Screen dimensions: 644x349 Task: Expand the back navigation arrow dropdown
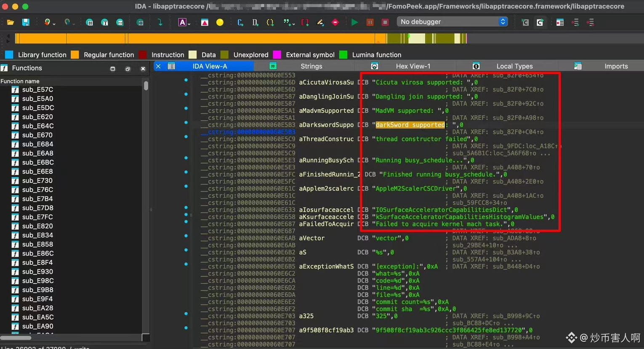[x=54, y=24]
